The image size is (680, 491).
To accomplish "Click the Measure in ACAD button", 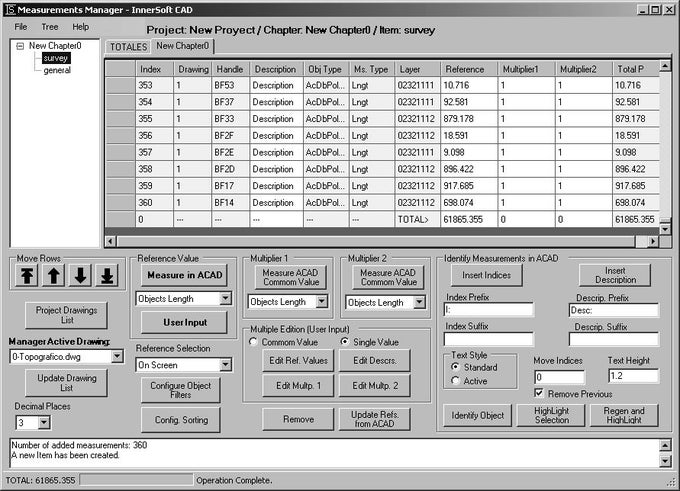I will click(184, 275).
